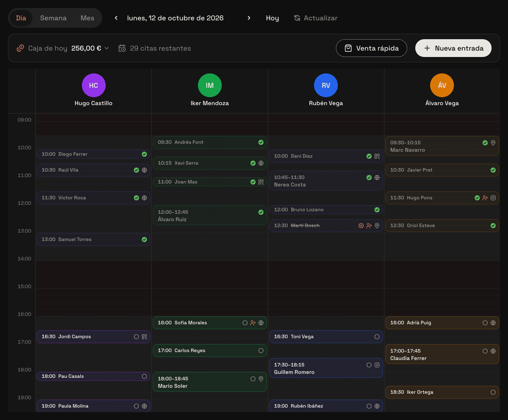Viewport: 508px width, 420px height.
Task: Click the QR code icon on Jordi Campos appointment
Action: (x=144, y=337)
